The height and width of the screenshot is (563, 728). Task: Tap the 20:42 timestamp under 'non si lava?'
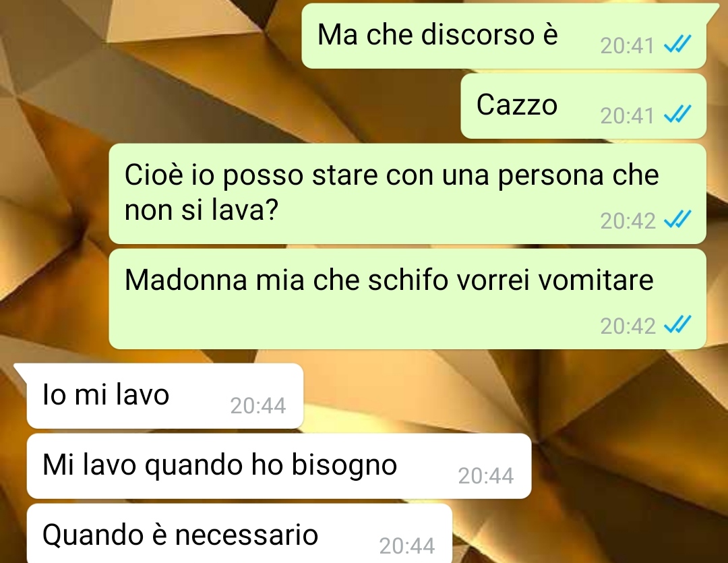click(628, 220)
